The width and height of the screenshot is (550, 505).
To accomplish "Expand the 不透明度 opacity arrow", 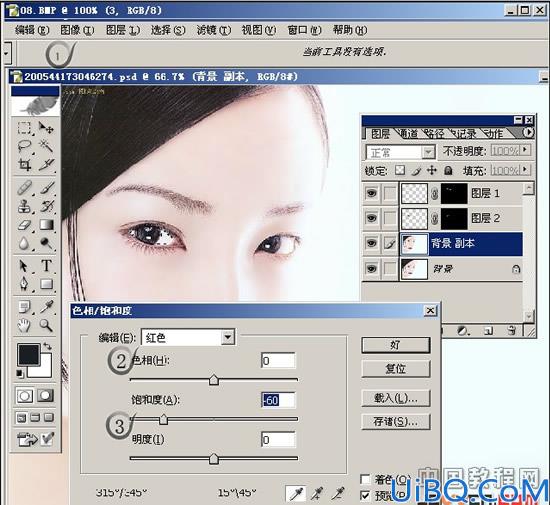I will [525, 150].
